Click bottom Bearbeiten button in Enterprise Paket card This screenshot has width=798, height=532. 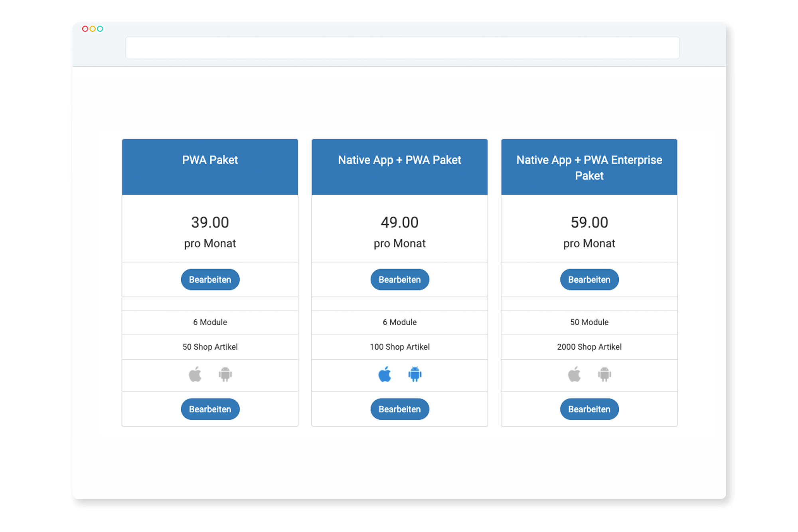tap(589, 409)
